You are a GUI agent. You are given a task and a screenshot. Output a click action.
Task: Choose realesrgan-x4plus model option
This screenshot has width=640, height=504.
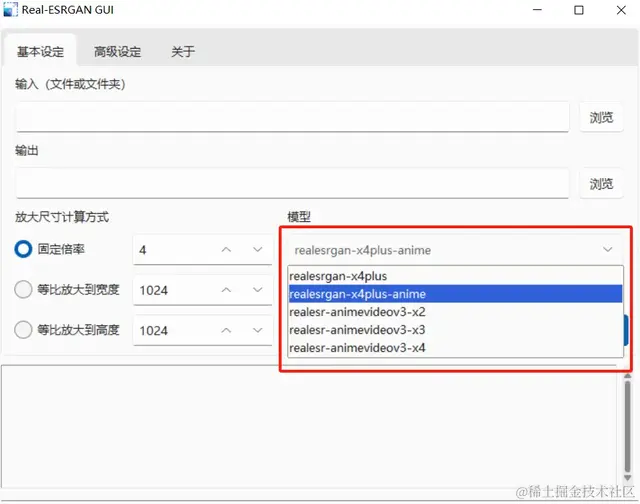tap(456, 276)
